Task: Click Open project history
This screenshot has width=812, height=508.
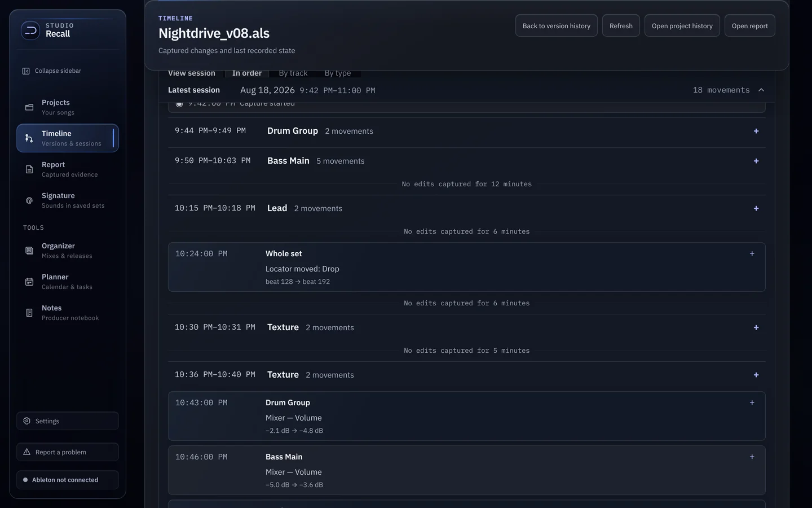Action: click(682, 26)
